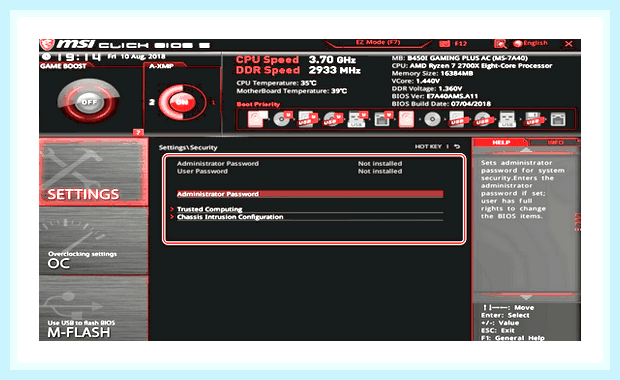Click User Password's "Not installed" status

click(380, 171)
